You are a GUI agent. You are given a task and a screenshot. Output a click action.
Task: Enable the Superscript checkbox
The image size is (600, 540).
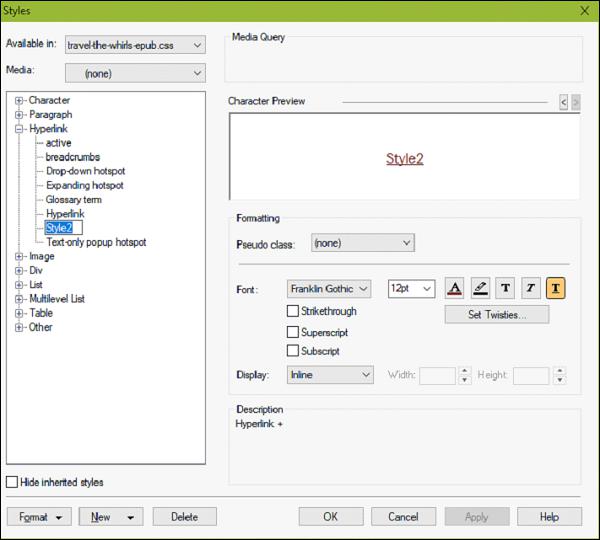pos(293,332)
